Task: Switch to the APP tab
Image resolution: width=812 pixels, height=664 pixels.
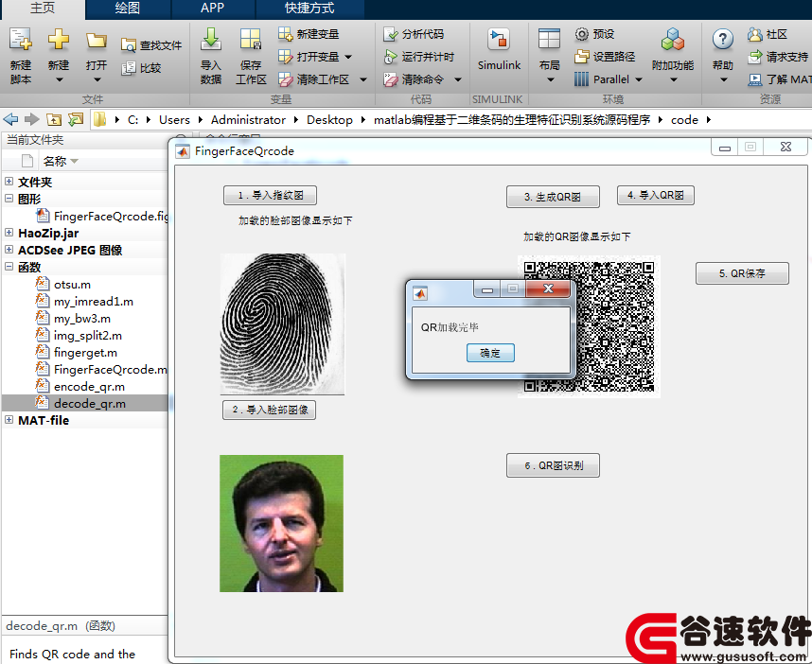Action: tap(212, 9)
